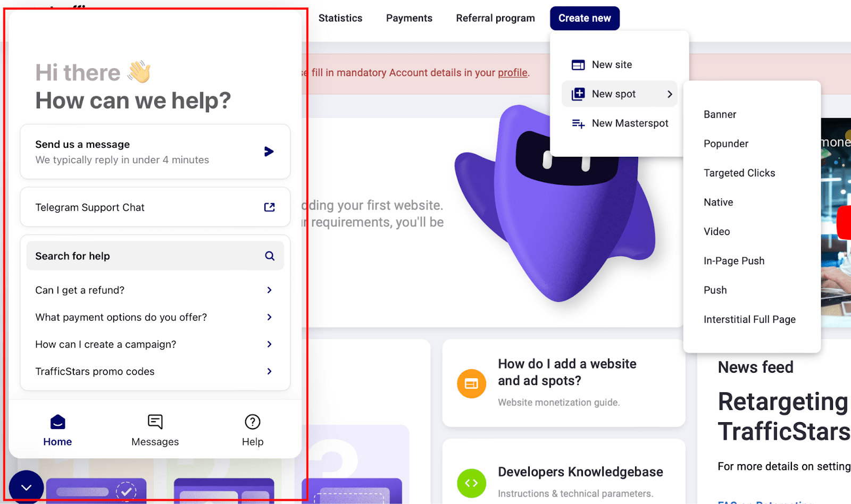851x504 pixels.
Task: Click the Create new button
Action: (584, 18)
